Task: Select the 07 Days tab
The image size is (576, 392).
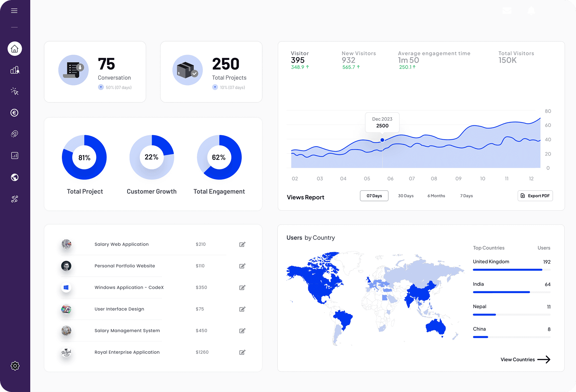Action: [374, 196]
